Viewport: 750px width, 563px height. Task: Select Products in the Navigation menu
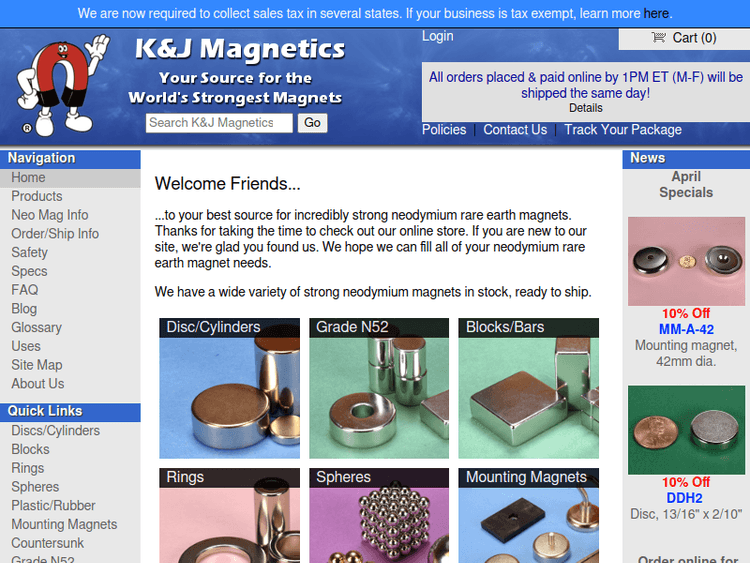pyautogui.click(x=70, y=196)
